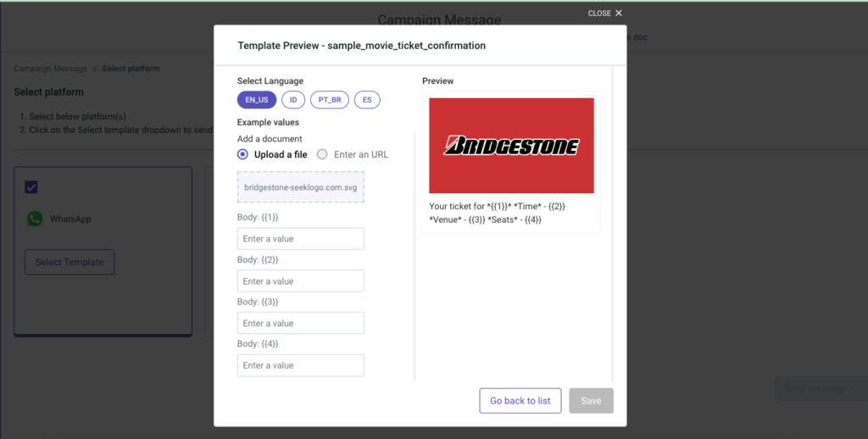Click the WhatsApp logo icon
The image size is (868, 439).
(x=35, y=219)
